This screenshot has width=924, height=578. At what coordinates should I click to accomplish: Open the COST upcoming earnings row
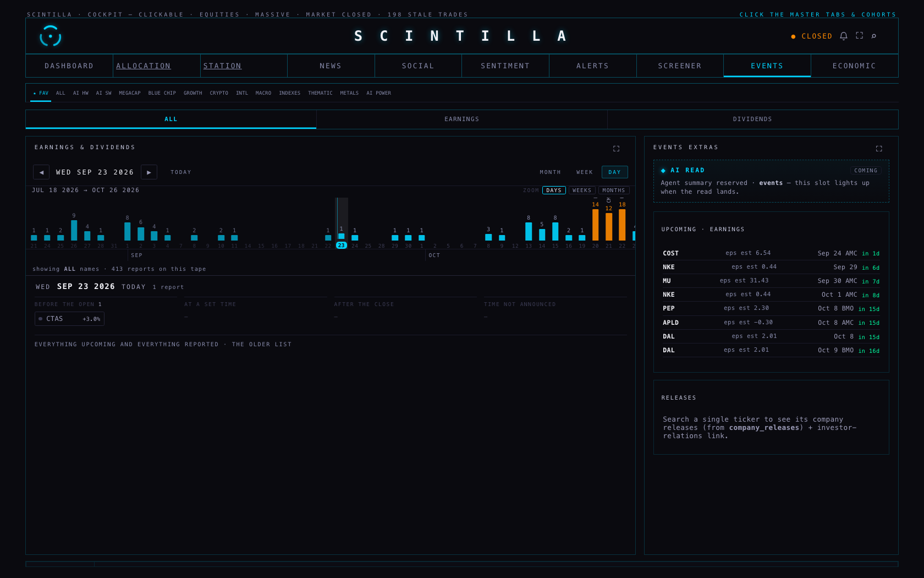771,253
